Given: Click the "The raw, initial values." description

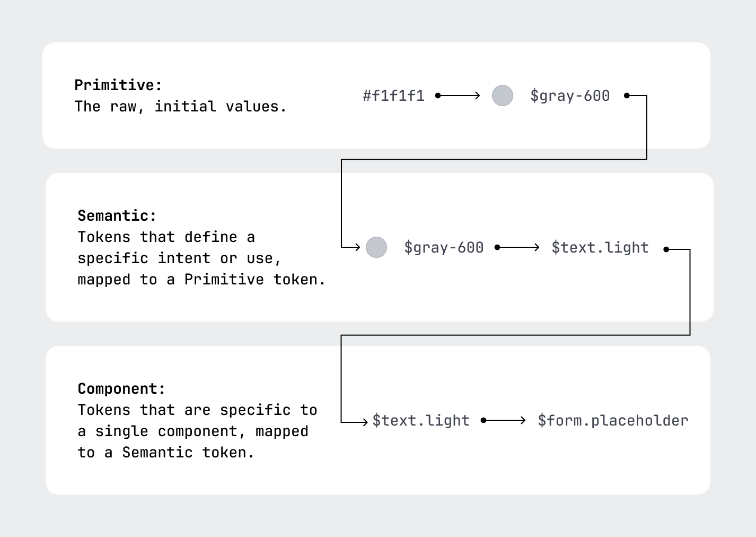Looking at the screenshot, I should pos(181,107).
